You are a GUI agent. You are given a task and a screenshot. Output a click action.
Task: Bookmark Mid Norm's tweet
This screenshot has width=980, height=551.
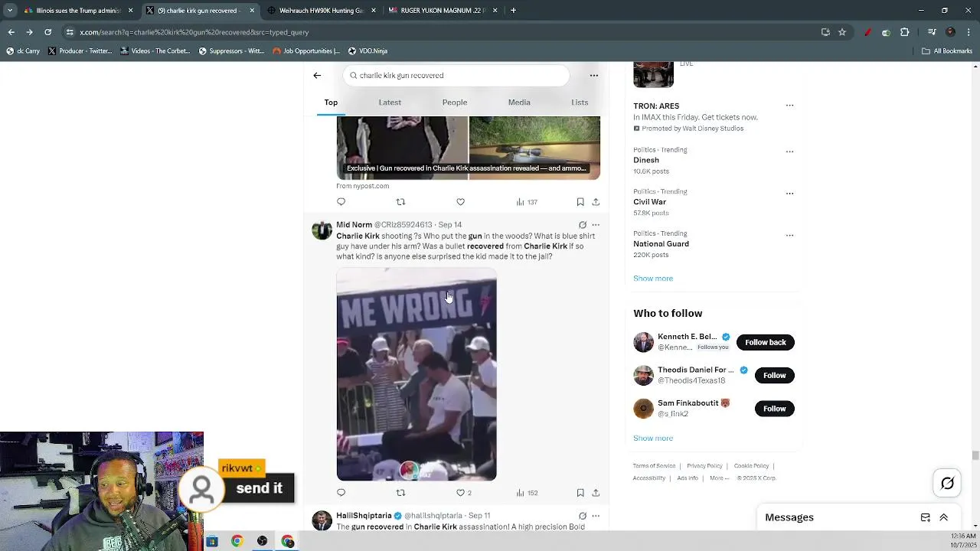580,493
